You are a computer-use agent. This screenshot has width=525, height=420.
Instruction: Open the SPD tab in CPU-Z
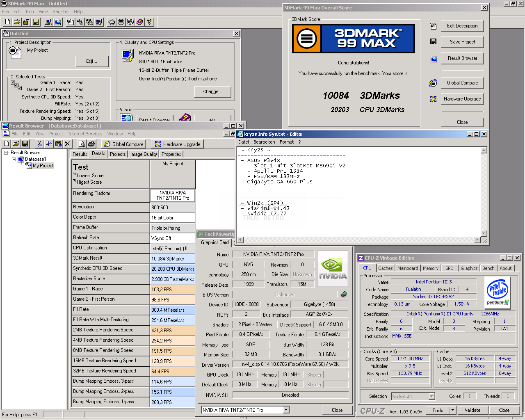click(450, 268)
